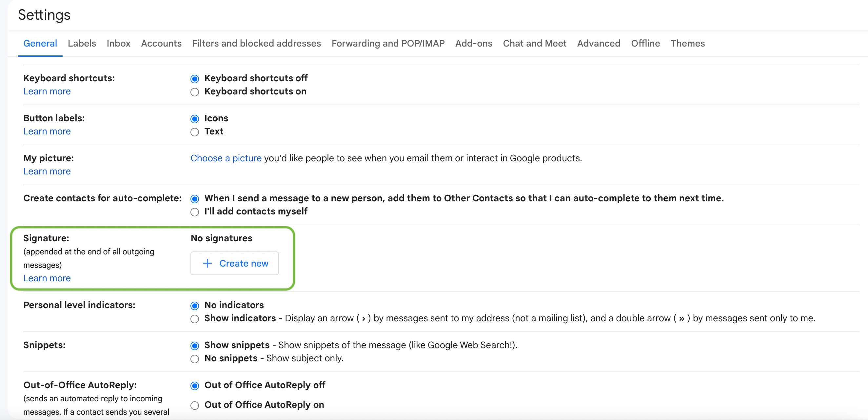Open Forwarding and POP/IMAP tab
This screenshot has width=868, height=420.
pos(388,43)
